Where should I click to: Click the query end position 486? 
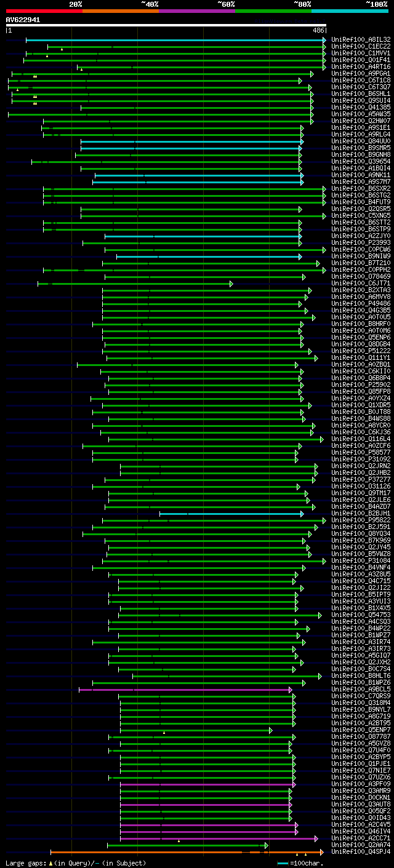(319, 30)
